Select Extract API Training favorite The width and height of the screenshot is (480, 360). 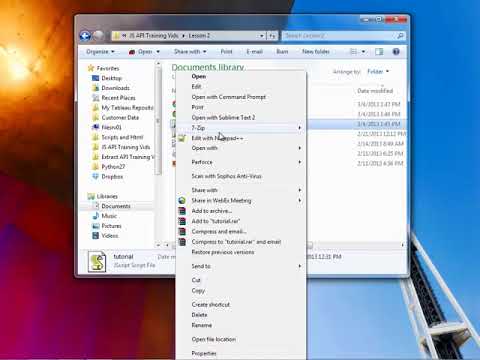(x=127, y=157)
